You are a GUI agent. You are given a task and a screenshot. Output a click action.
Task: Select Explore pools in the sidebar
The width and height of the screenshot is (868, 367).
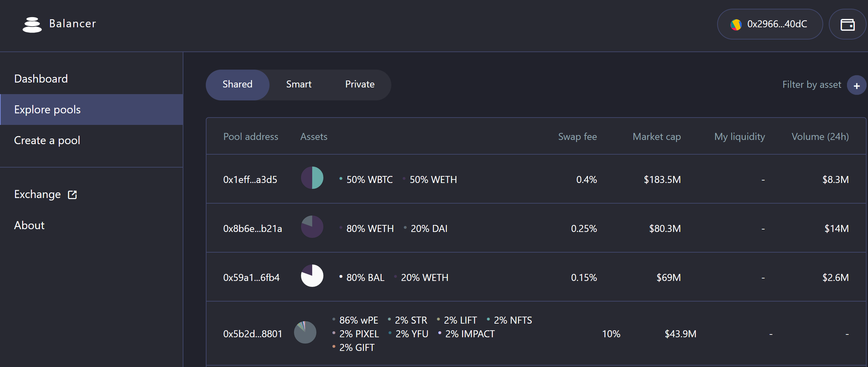tap(91, 110)
